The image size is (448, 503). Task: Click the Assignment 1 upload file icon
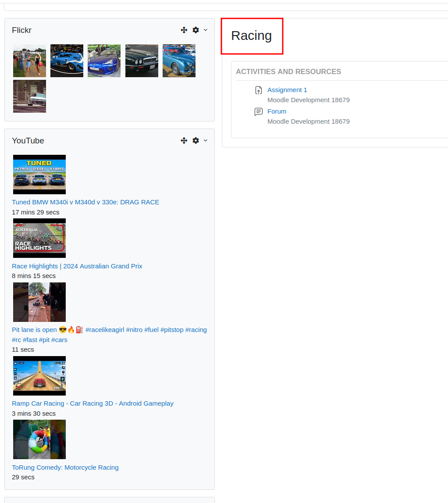259,90
